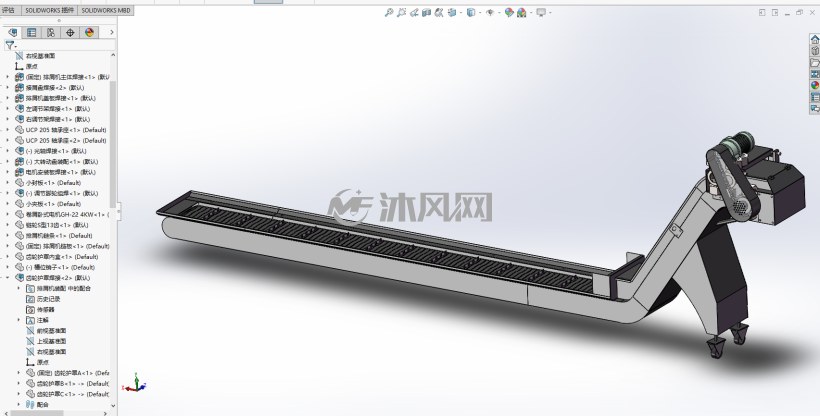Click the Edit Appearance icon

click(509, 13)
